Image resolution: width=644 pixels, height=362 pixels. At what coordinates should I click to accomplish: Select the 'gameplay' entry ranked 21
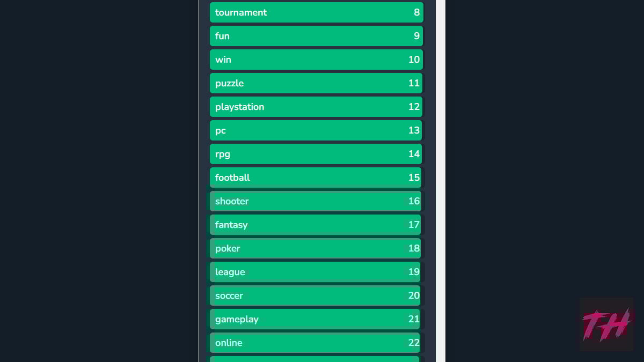pos(314,319)
